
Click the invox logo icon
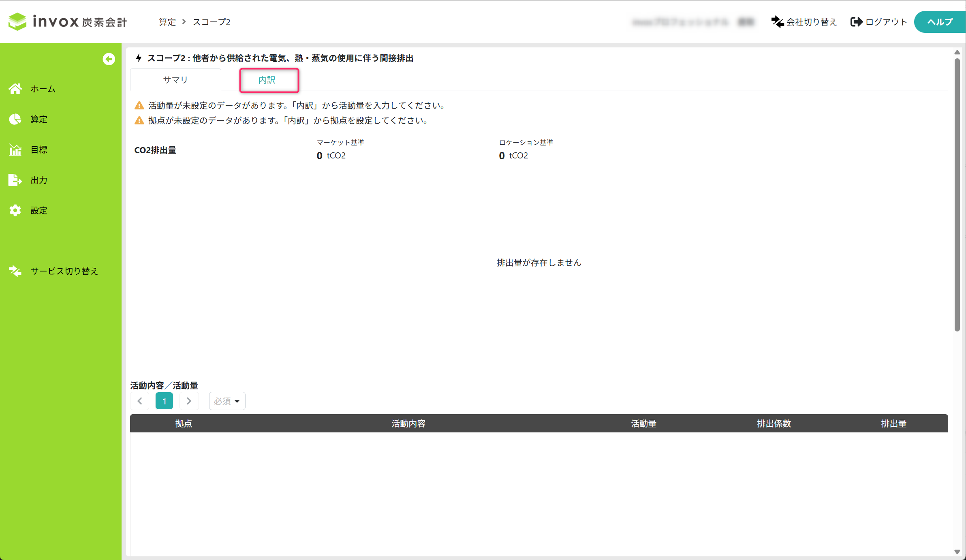pyautogui.click(x=17, y=21)
